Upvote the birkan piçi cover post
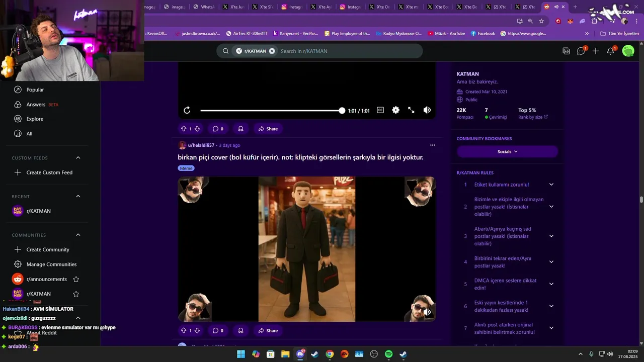 click(x=184, y=330)
